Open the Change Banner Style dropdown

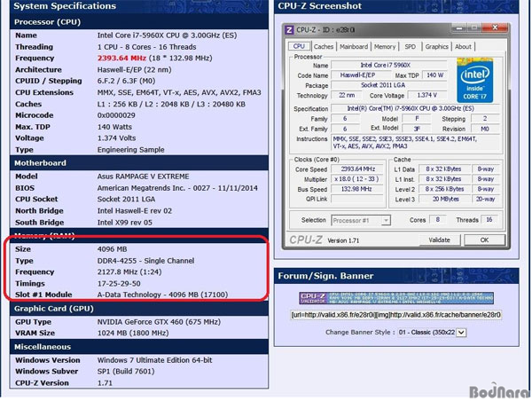[x=432, y=332]
